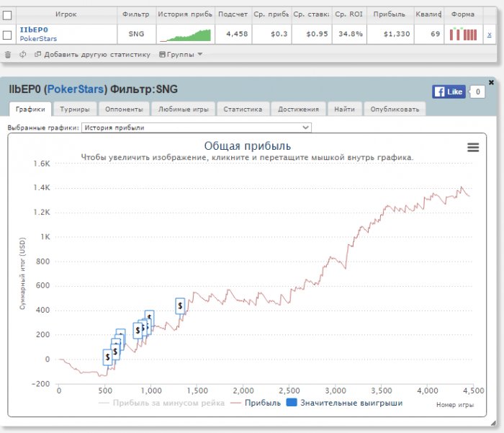
Task: Tick the checkbox for IIbEP0 row
Action: [7, 35]
